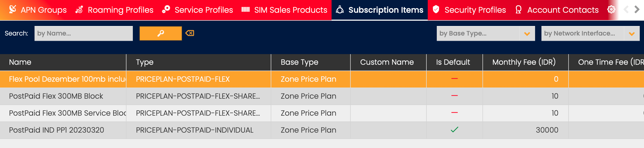Clear the search with the backspace icon

(x=190, y=33)
